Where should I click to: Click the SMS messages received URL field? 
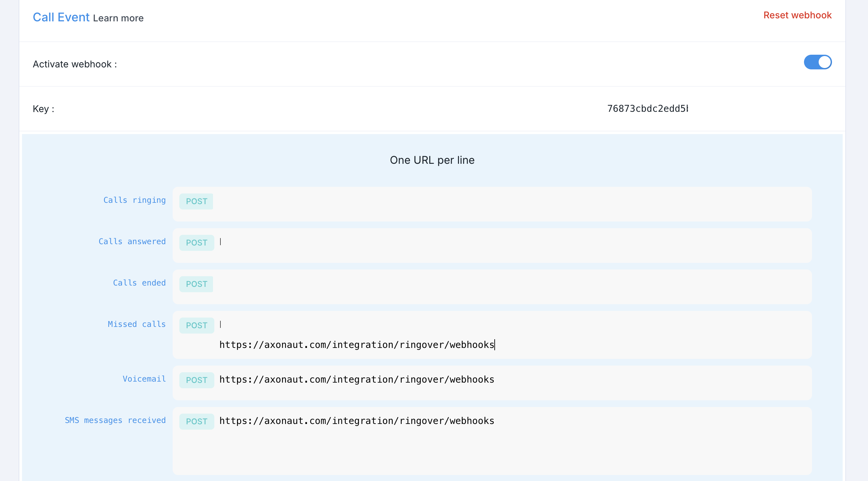492,441
